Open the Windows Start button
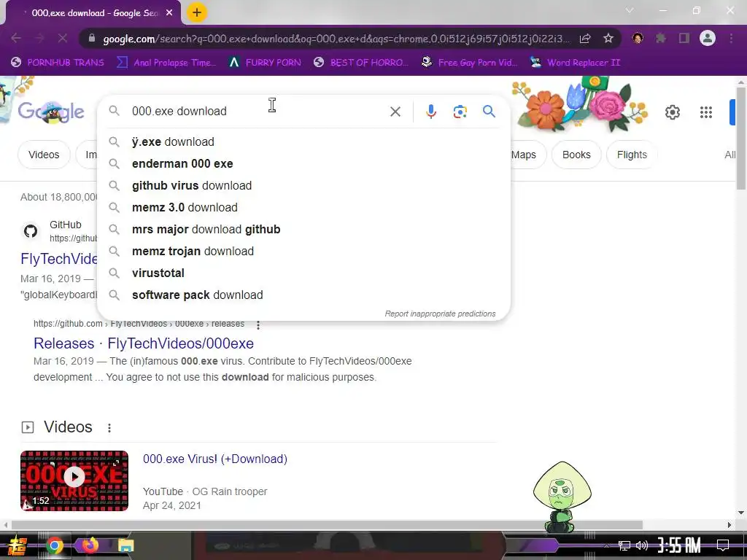This screenshot has height=560, width=747. [x=17, y=545]
